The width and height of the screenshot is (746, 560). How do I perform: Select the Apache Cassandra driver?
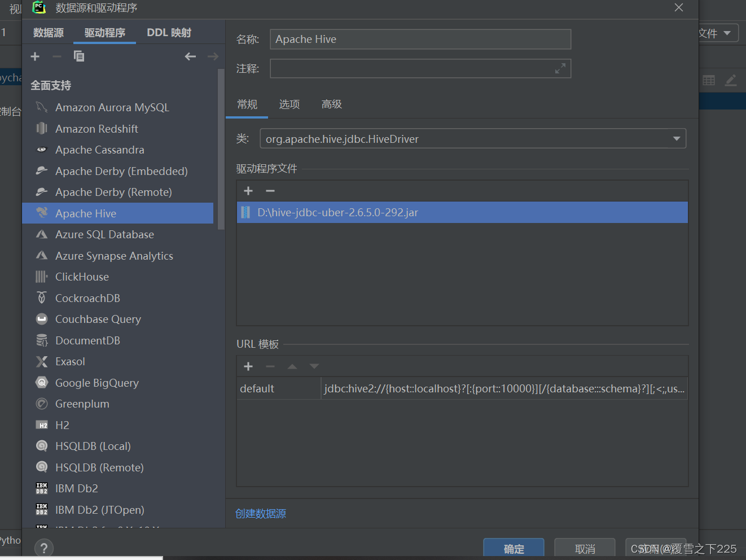(117, 150)
